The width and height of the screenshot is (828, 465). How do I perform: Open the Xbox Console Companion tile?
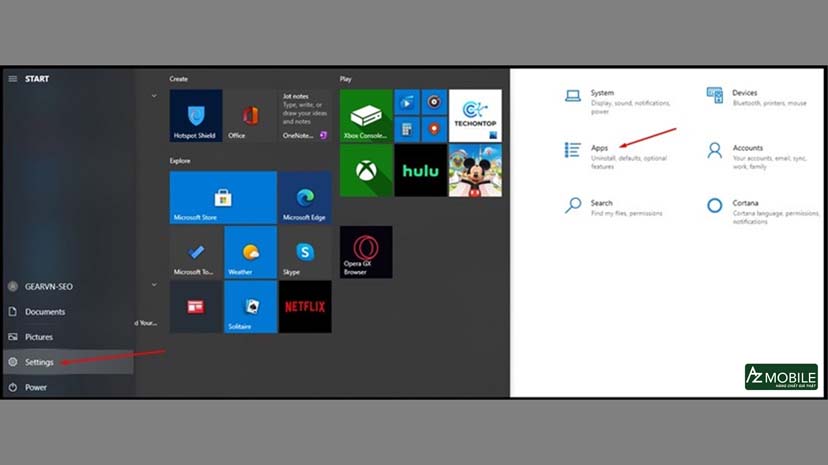coord(365,115)
